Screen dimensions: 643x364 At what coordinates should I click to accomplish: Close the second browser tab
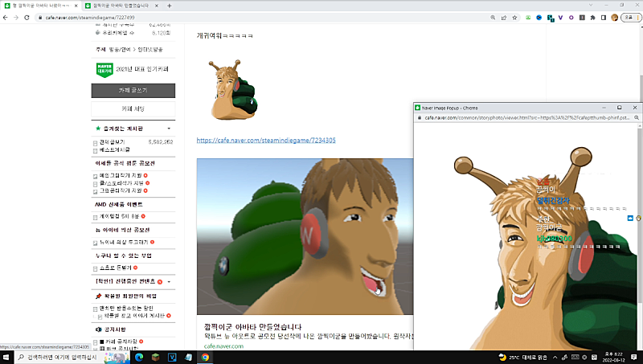[x=157, y=6]
